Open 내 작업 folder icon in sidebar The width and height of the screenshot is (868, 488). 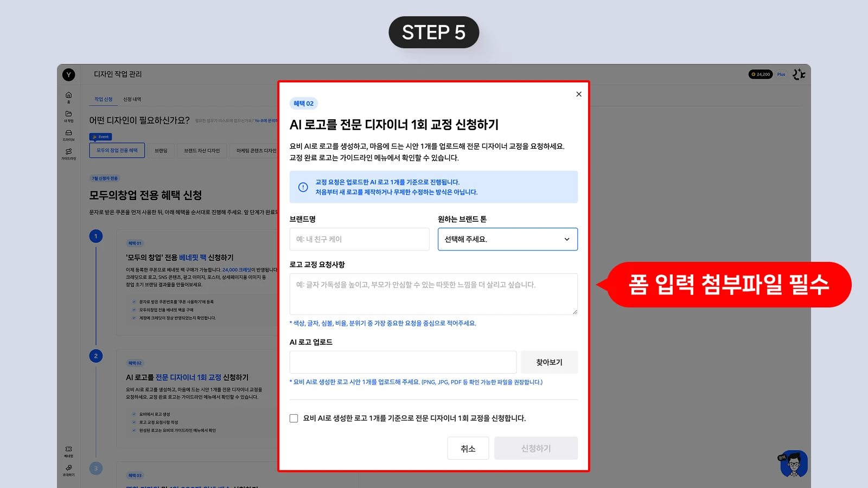[68, 116]
